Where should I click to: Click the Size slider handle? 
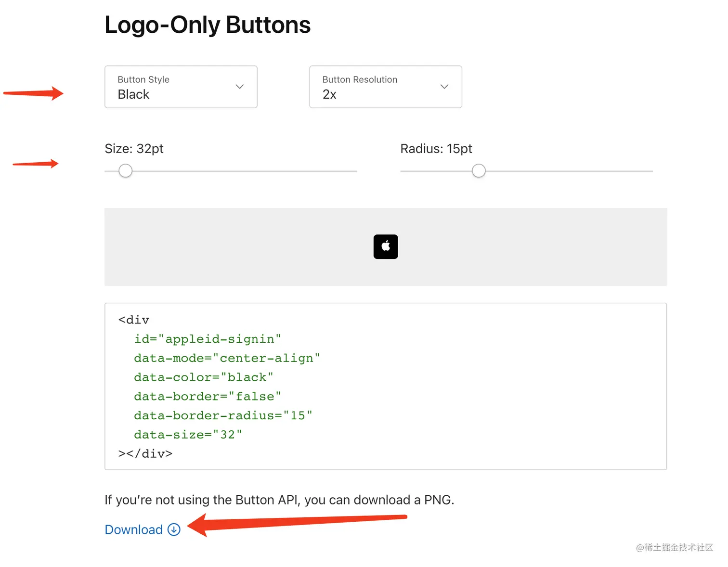(x=126, y=171)
